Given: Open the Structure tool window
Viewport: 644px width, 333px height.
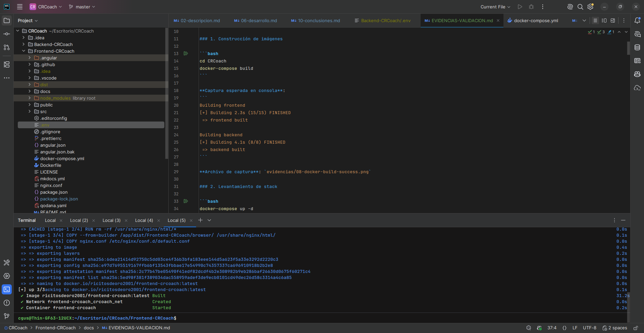Looking at the screenshot, I should tap(7, 64).
